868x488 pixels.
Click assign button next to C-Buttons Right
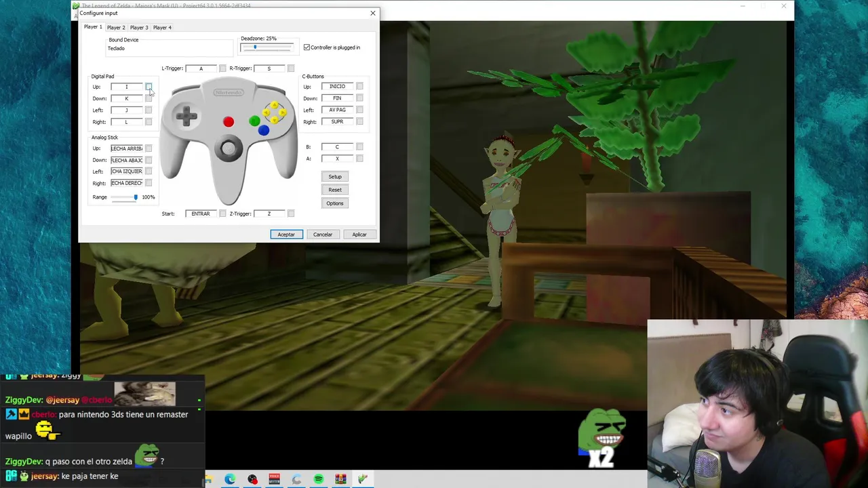(x=359, y=121)
